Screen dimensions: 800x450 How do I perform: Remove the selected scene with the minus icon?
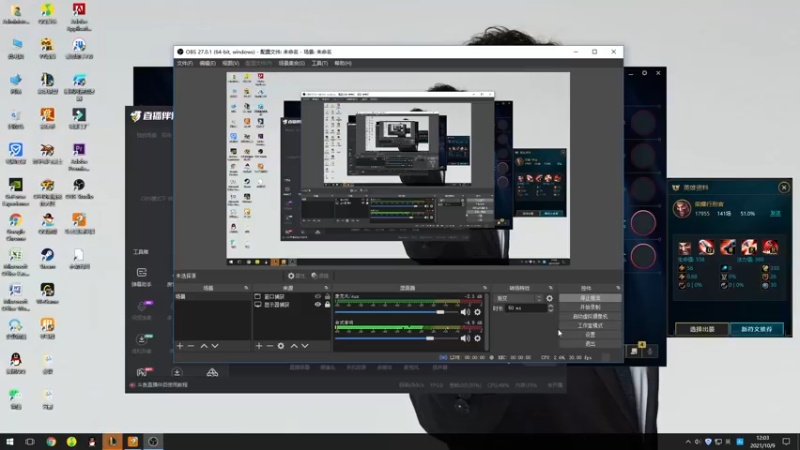pyautogui.click(x=191, y=346)
